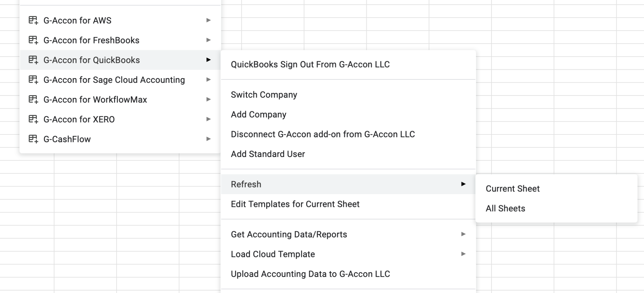Expand the Load Cloud Template submenu arrow
Image resolution: width=644 pixels, height=293 pixels.
click(463, 254)
